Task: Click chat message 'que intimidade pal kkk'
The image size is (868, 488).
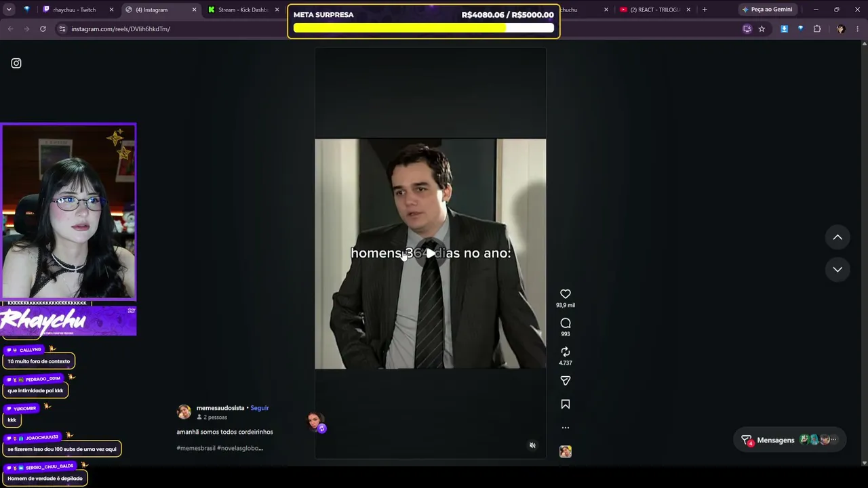Action: (35, 390)
